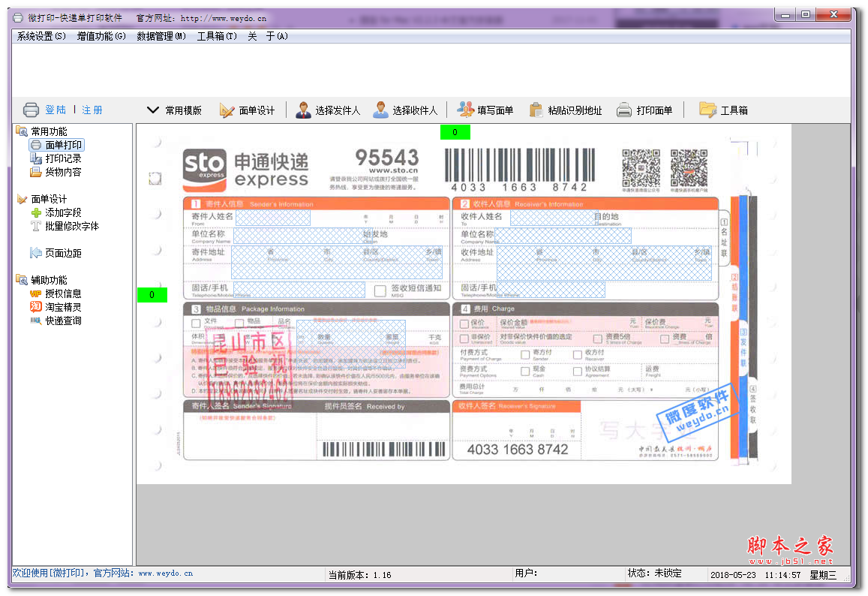The height and width of the screenshot is (596, 868).
Task: Select 选择收件人 to choose recipient
Action: [x=403, y=109]
